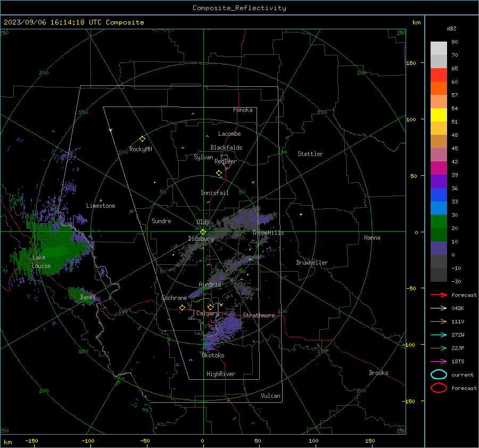Image resolution: width=479 pixels, height=448 pixels.
Task: Click yellow diamond marker below RedDeer
Action: [x=219, y=173]
